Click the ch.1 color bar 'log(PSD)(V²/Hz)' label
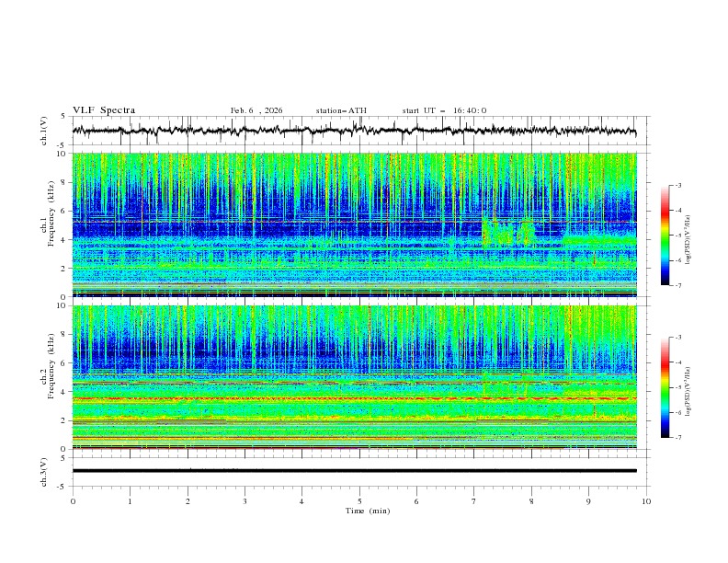728x563 pixels. click(688, 240)
